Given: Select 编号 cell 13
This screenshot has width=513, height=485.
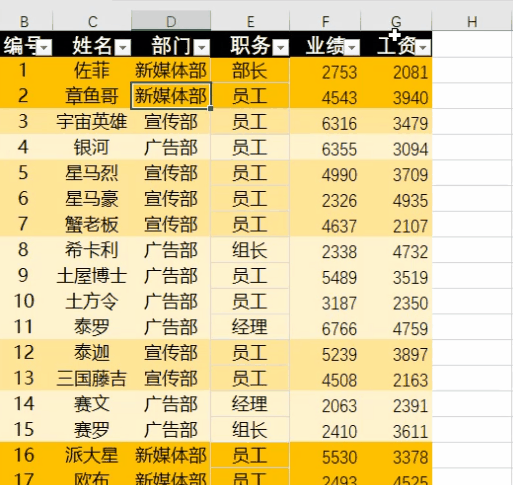Looking at the screenshot, I should point(25,378).
